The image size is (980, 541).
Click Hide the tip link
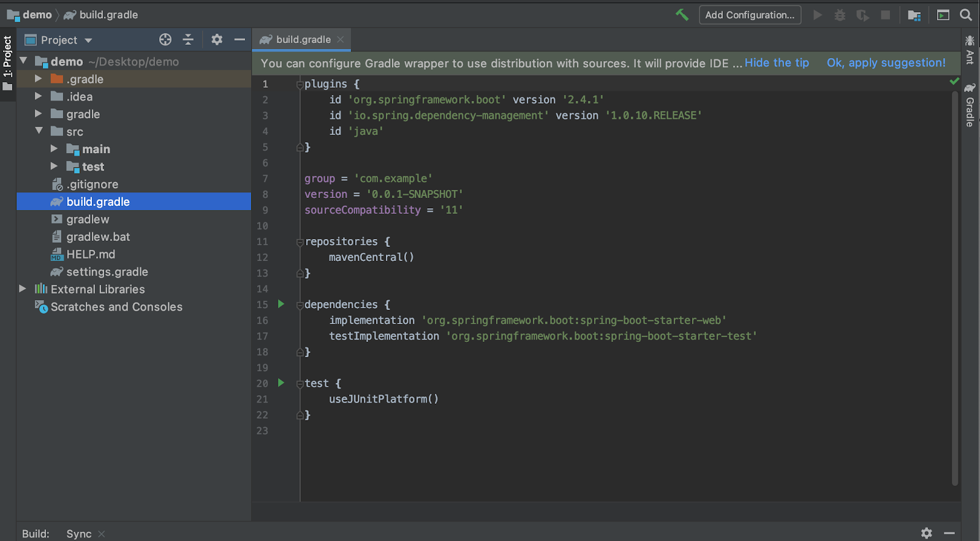777,62
